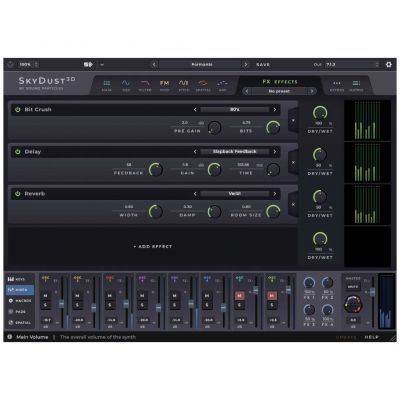The image size is (400, 400).
Task: Click the Delay Feedback knob
Action: [156, 170]
